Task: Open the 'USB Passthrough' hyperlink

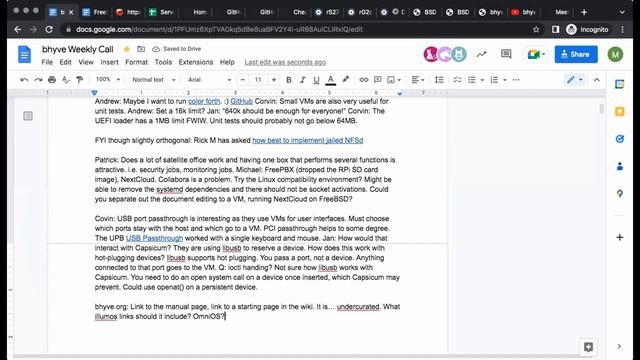Action: pyautogui.click(x=154, y=238)
